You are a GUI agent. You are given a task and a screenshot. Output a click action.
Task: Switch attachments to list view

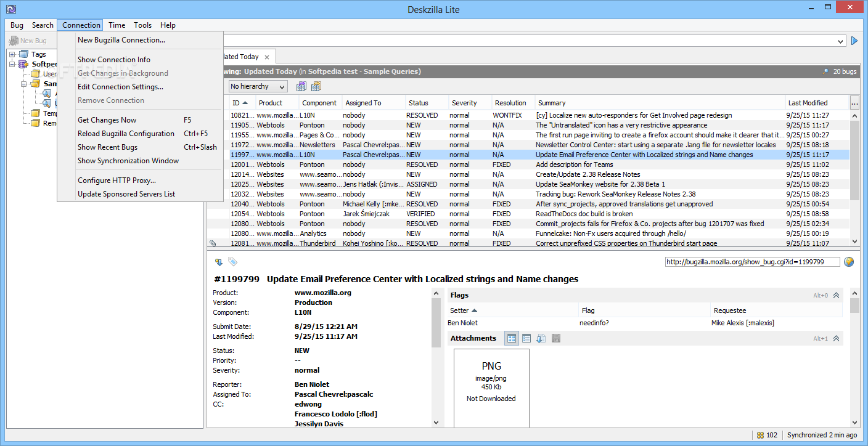pos(526,338)
